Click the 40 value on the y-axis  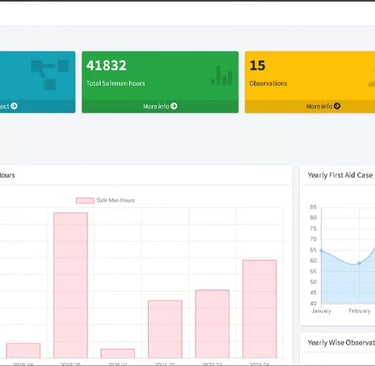click(313, 303)
